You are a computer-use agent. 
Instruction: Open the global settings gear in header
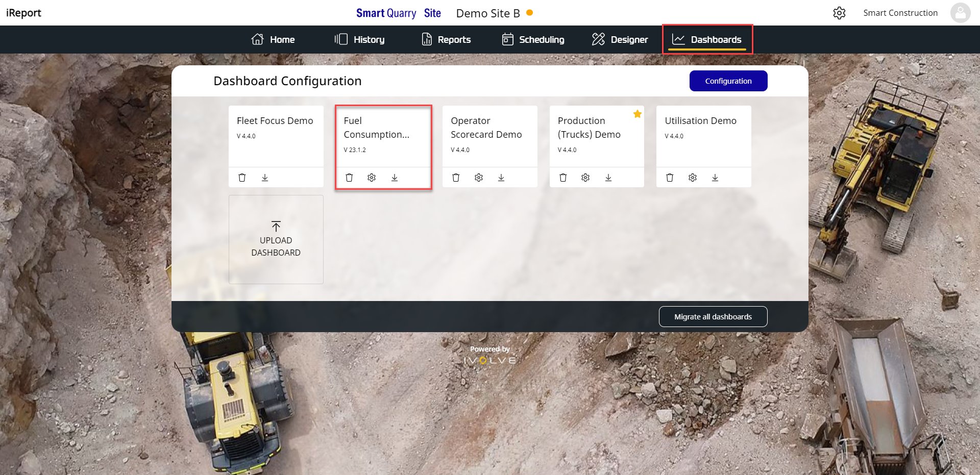tap(840, 13)
